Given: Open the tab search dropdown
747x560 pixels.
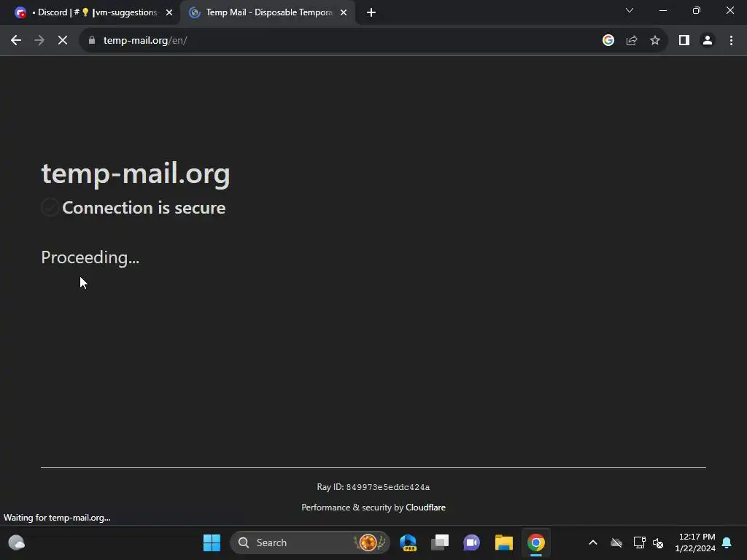Looking at the screenshot, I should click(630, 10).
